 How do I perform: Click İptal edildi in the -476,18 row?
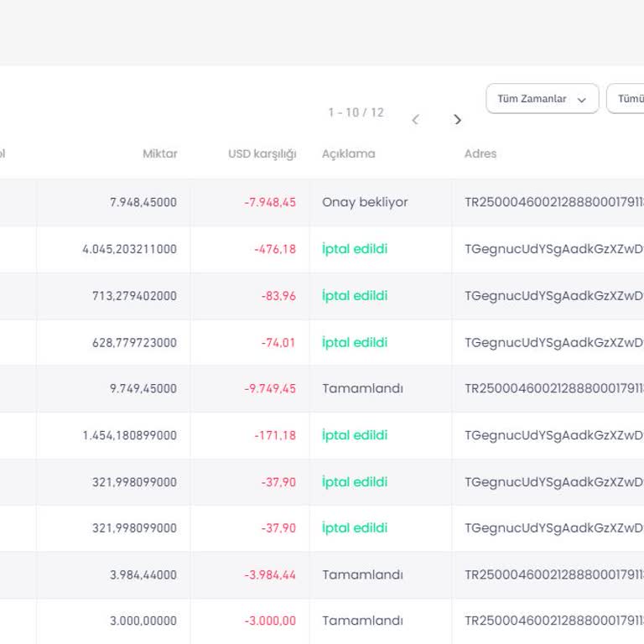[x=355, y=249]
